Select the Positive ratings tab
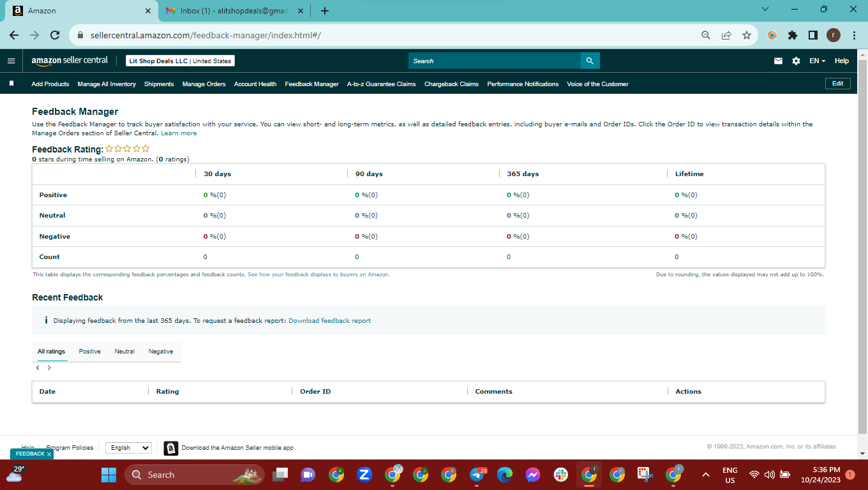868x490 pixels. point(90,352)
